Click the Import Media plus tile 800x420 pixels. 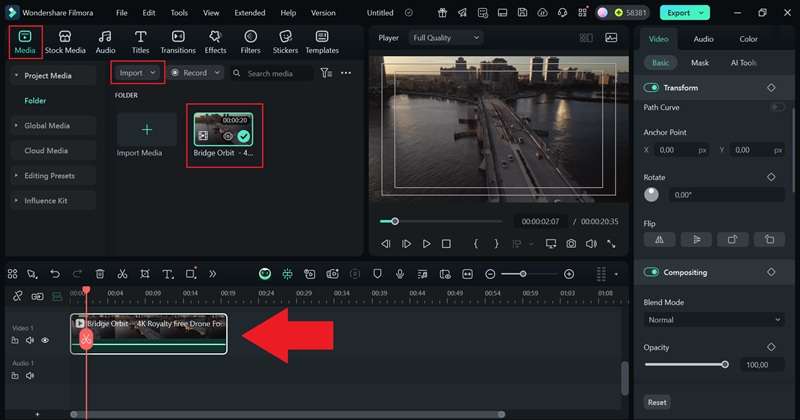click(146, 130)
